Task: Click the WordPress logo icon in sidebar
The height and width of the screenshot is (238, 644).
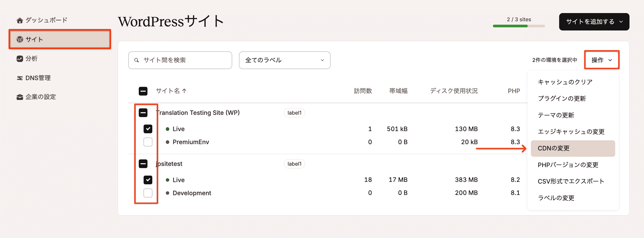Action: pos(20,39)
